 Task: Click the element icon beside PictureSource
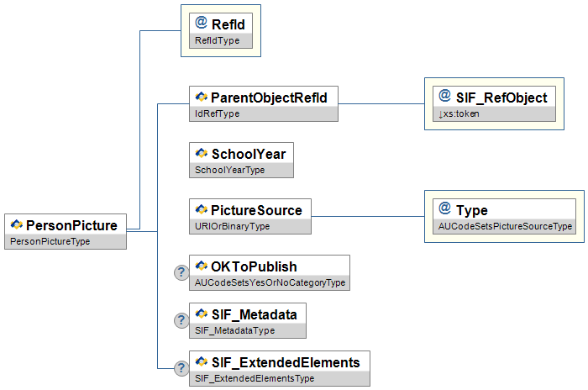(201, 209)
